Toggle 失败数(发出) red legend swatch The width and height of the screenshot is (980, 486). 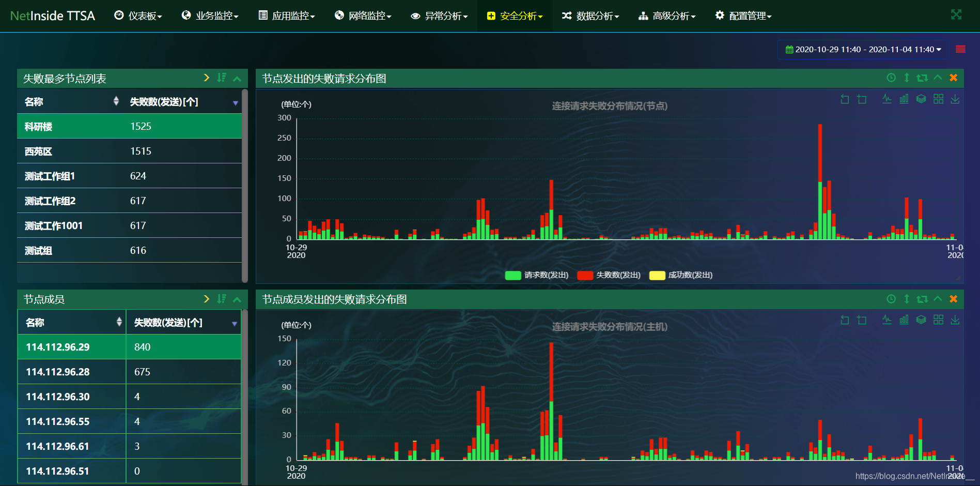(x=585, y=275)
